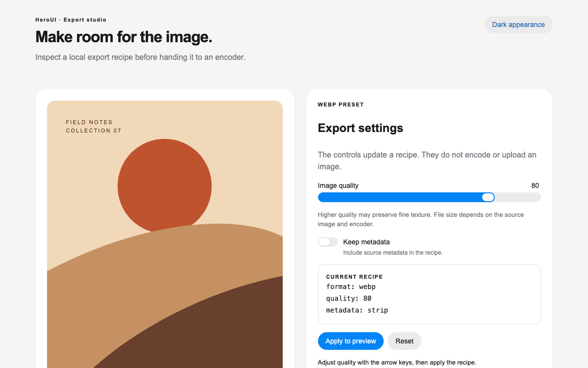588x368 pixels.
Task: Click the 'WEBP PRESET' label
Action: point(341,105)
